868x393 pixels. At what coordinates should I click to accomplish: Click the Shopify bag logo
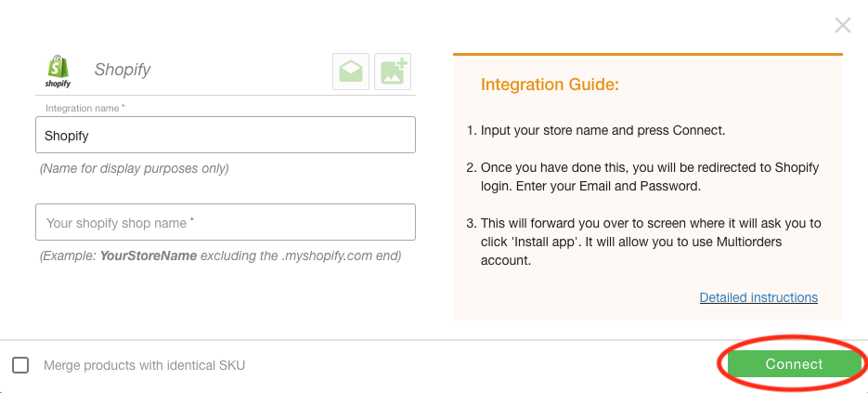[x=58, y=72]
